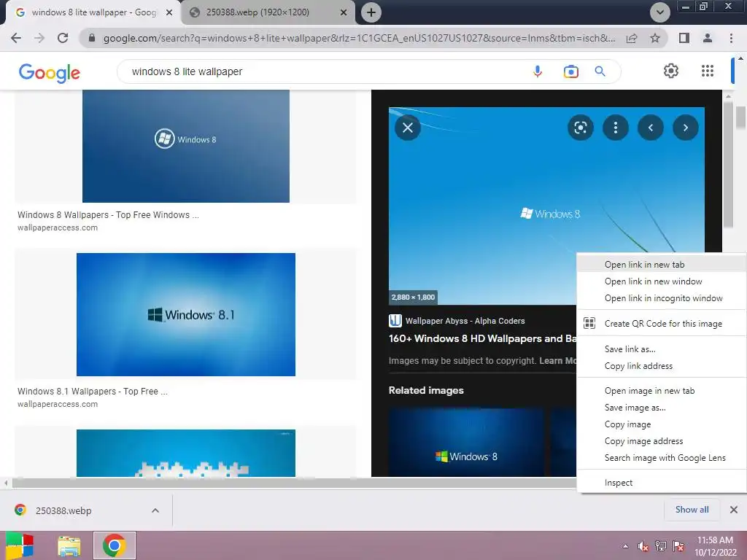
Task: Open Windows 8.1 Wallpapers - Top Free link
Action: pos(93,391)
